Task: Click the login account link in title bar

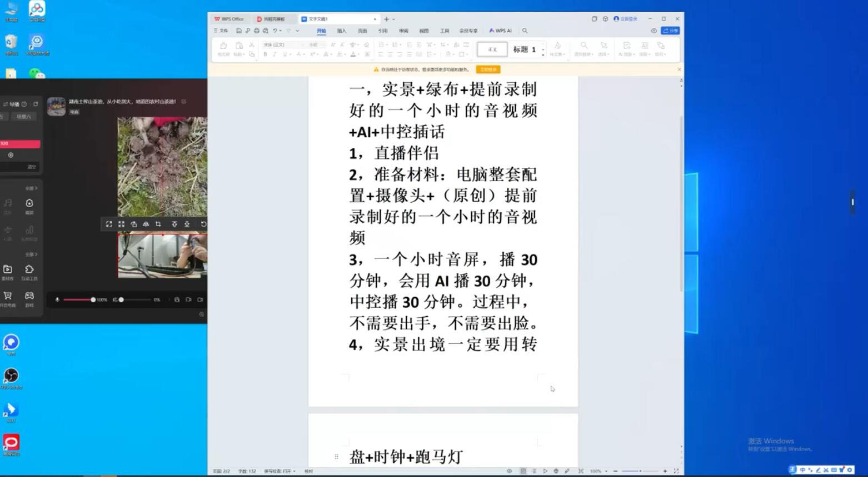Action: click(x=626, y=19)
